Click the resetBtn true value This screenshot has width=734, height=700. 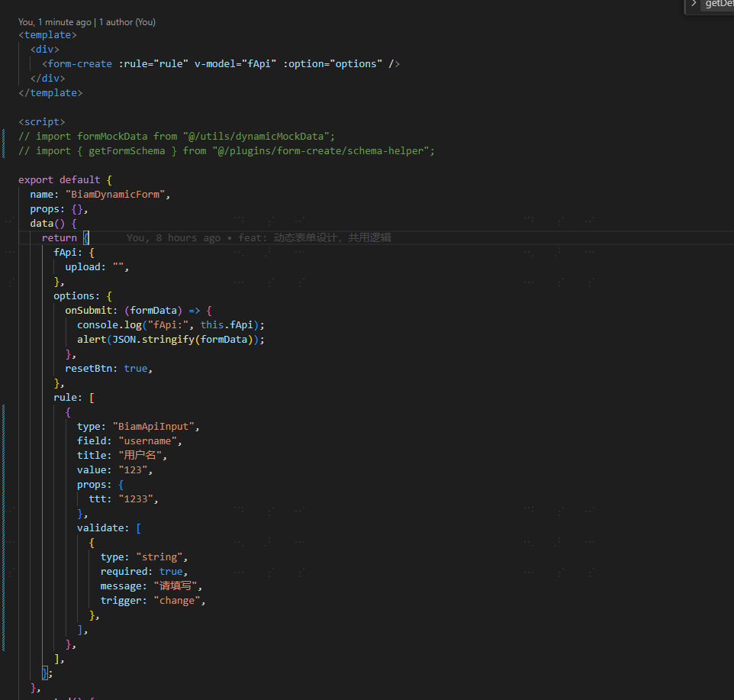coord(137,368)
